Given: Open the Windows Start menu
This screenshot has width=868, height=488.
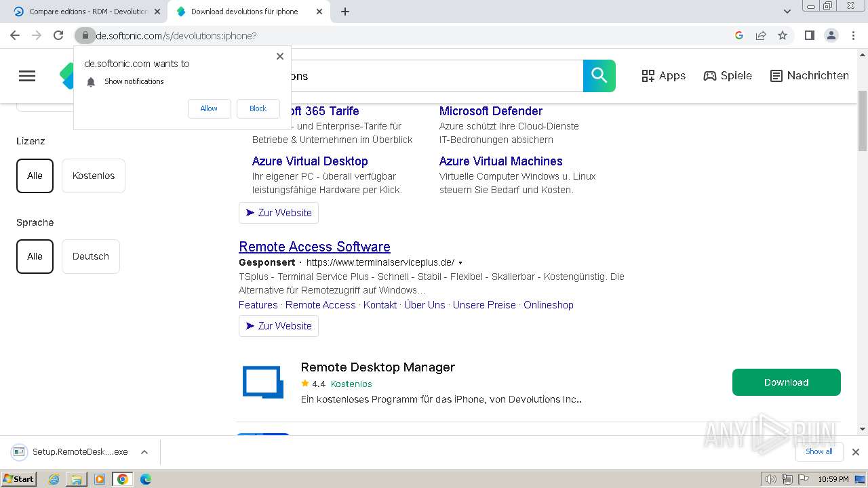Looking at the screenshot, I should pyautogui.click(x=19, y=479).
